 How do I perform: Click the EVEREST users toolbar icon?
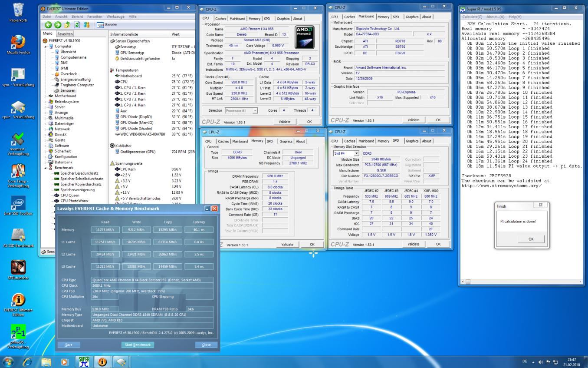point(87,25)
